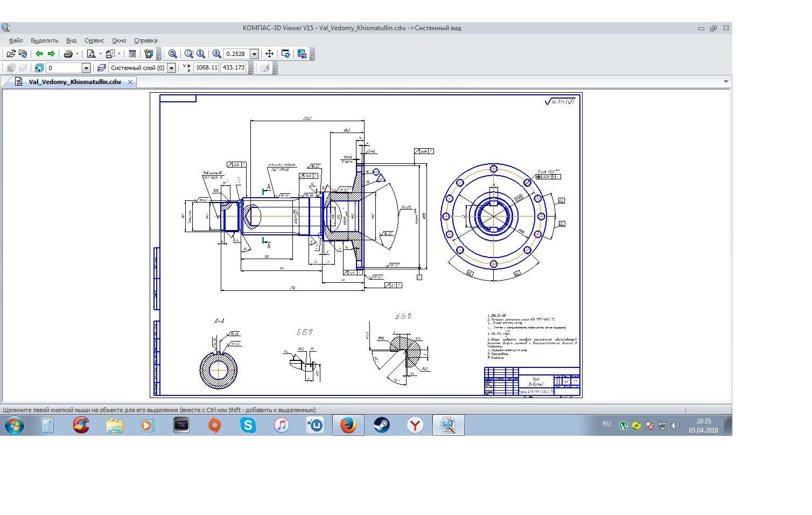Switch to Val_Vedomy_Khismatullin.cdw tab
This screenshot has height=515, width=812.
click(x=75, y=82)
